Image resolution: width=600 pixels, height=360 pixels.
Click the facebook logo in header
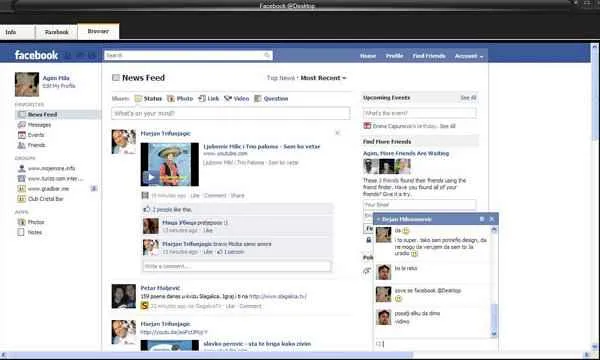coord(36,55)
